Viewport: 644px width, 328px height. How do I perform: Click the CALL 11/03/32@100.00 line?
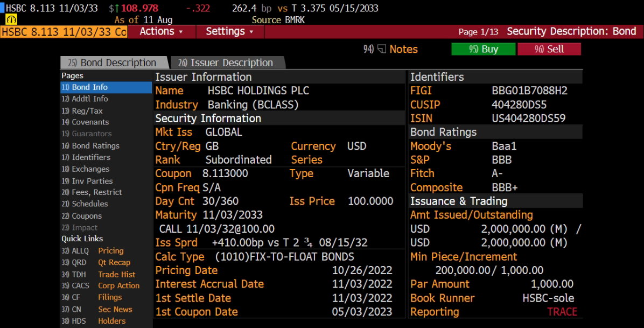pos(217,229)
